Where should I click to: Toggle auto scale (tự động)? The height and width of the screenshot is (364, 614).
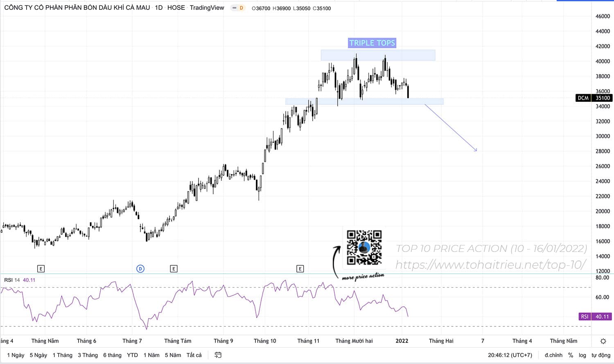pyautogui.click(x=600, y=355)
